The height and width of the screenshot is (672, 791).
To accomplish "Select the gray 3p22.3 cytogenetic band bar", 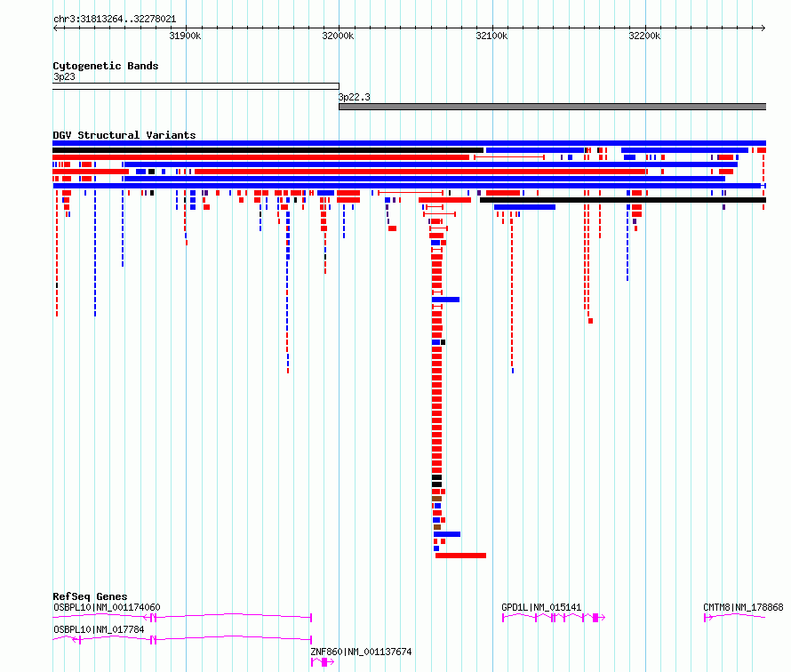I will pos(553,107).
